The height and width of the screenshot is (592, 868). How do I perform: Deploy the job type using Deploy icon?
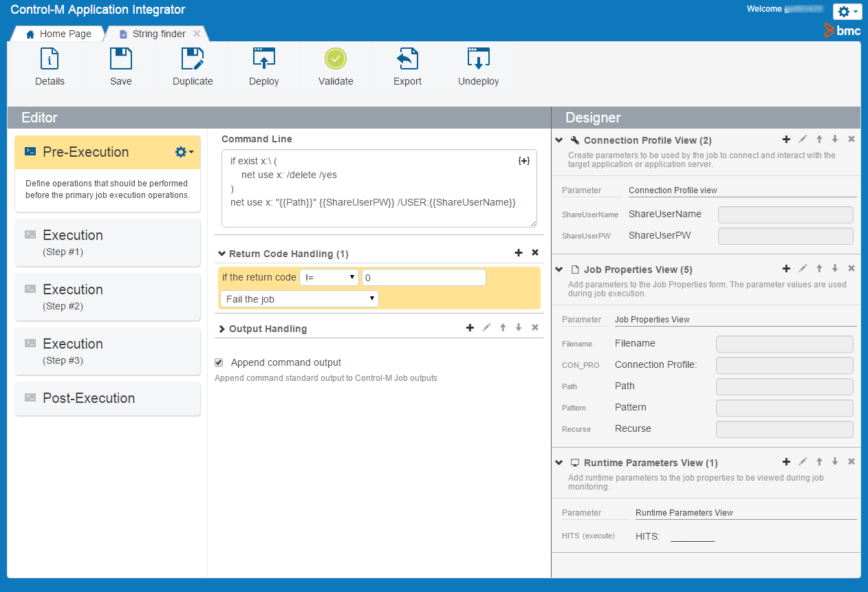(264, 60)
